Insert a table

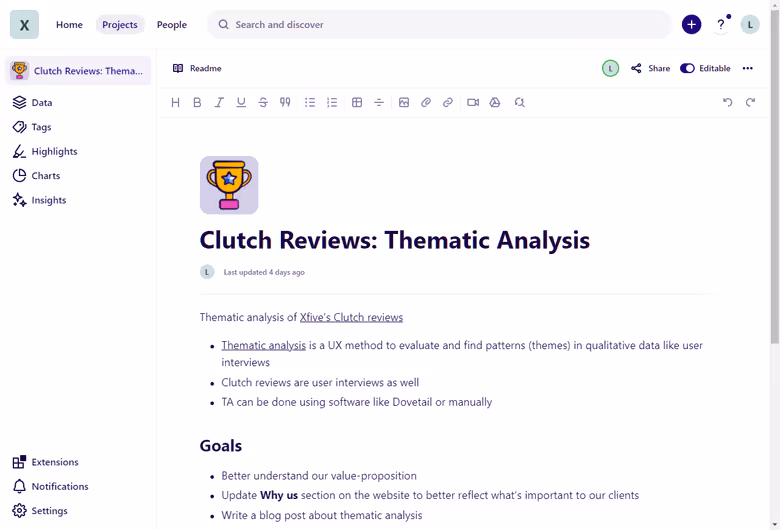(x=357, y=103)
